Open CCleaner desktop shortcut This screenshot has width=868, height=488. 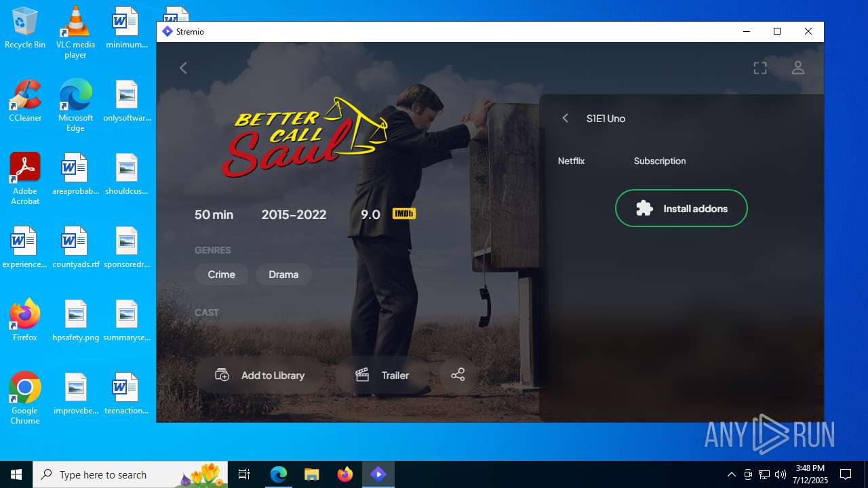pos(25,101)
